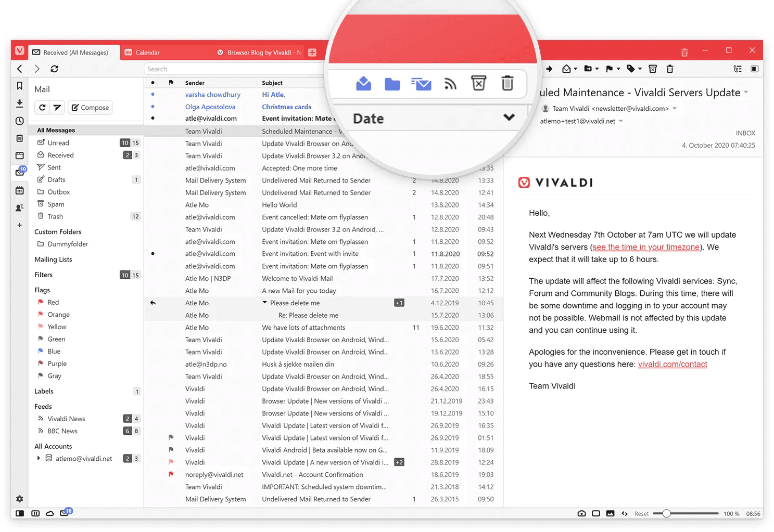Expand the atlemo@vivaldi.net account entry
The height and width of the screenshot is (532, 774).
(39, 458)
